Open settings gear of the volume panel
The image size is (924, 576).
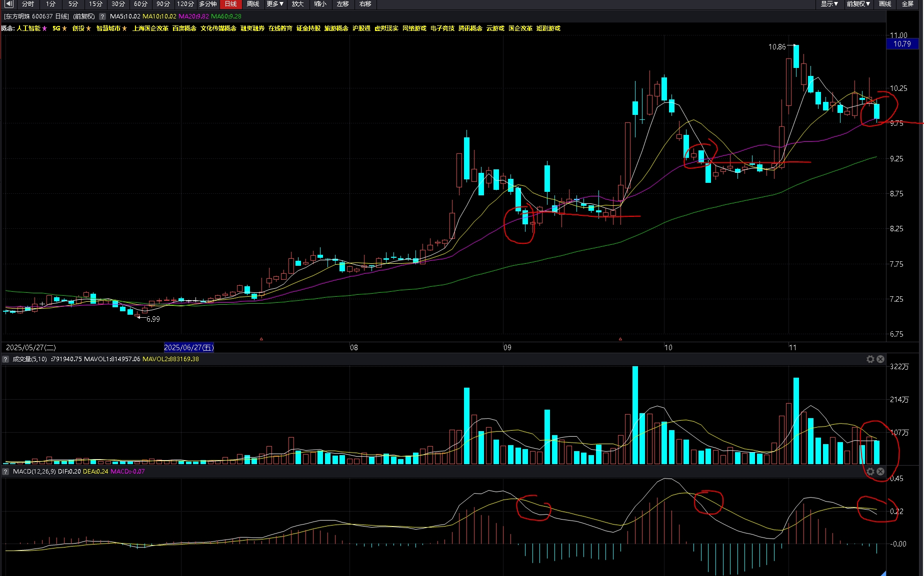[x=870, y=359]
